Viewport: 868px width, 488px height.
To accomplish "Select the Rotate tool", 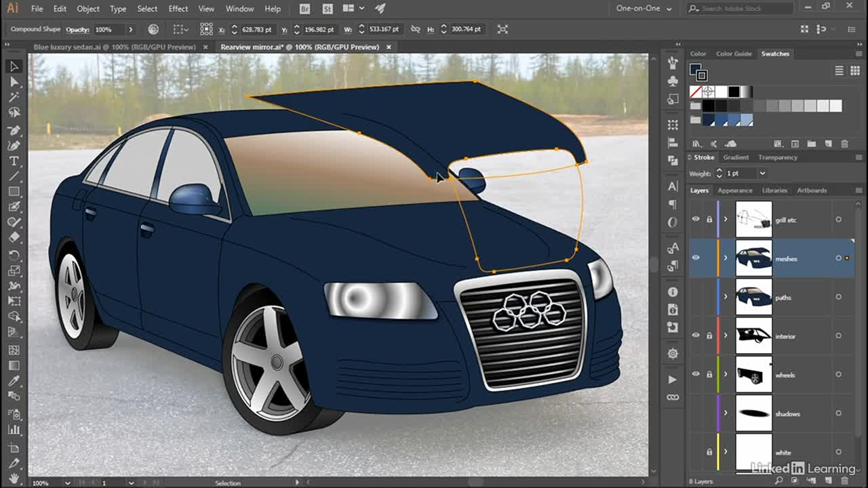I will coord(14,256).
